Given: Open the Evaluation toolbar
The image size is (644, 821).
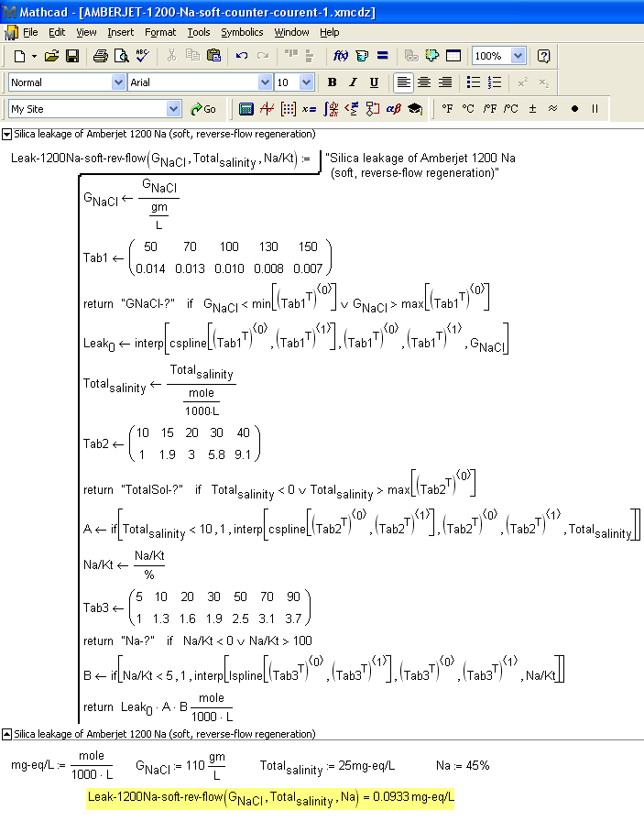Looking at the screenshot, I should coord(309,109).
